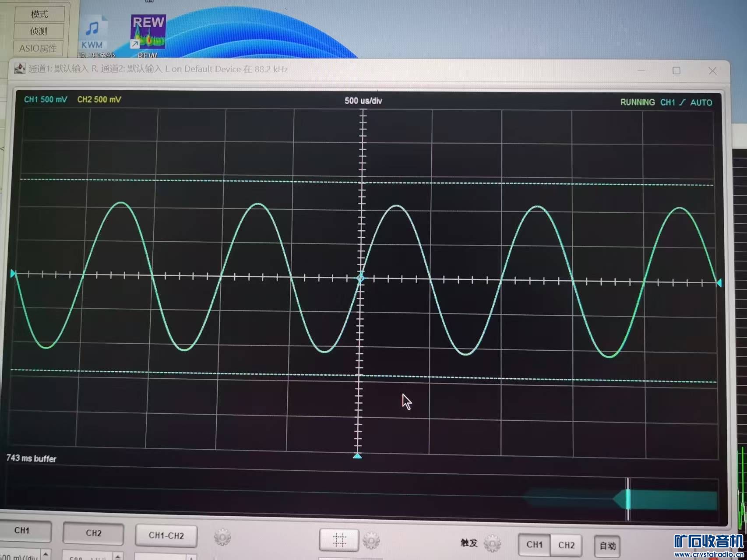
Task: Open settings gear beside CH1-CH2 button
Action: [x=222, y=537]
